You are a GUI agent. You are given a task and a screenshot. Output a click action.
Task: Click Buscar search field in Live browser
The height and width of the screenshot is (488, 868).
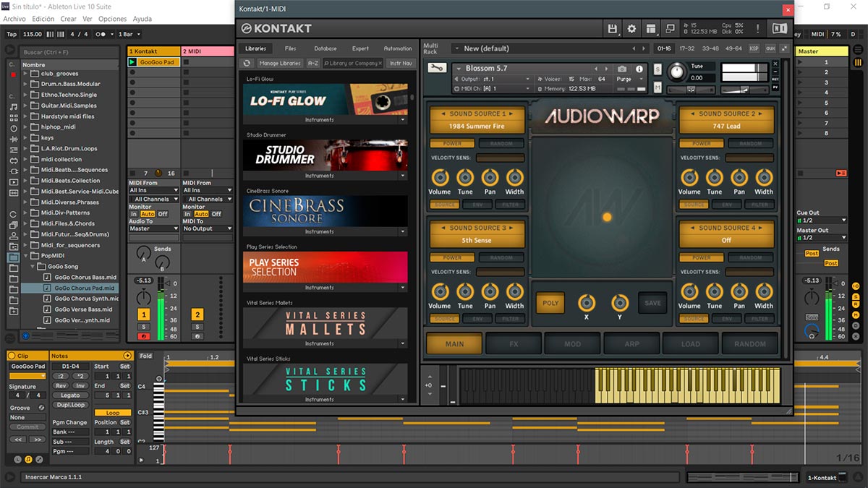(x=69, y=52)
